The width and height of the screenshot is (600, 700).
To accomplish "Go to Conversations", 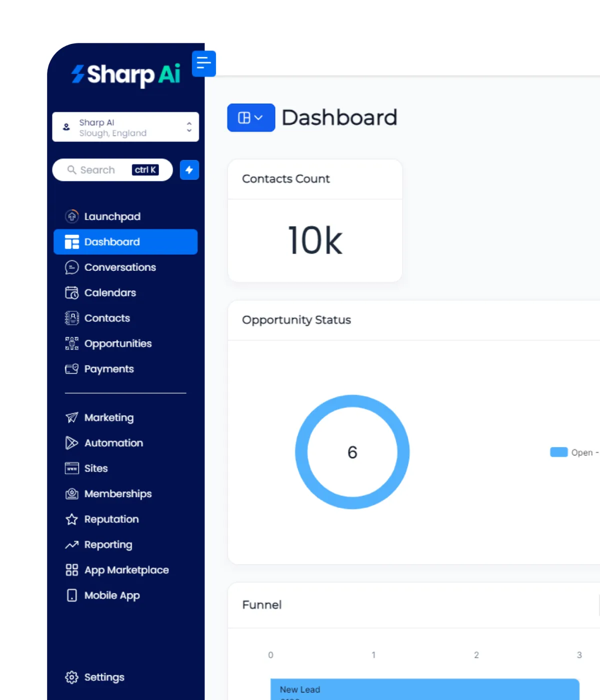I will 125,267.
